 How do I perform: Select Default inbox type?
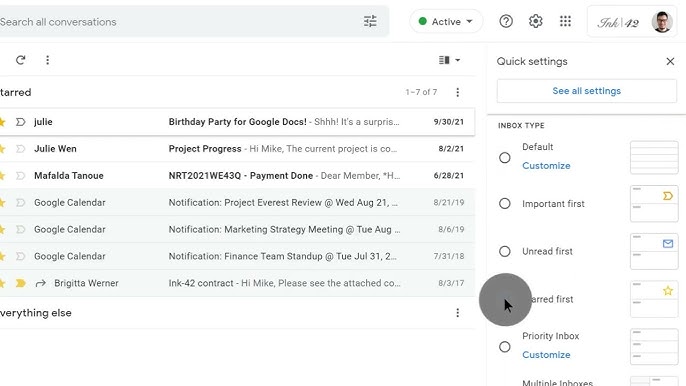(x=504, y=158)
